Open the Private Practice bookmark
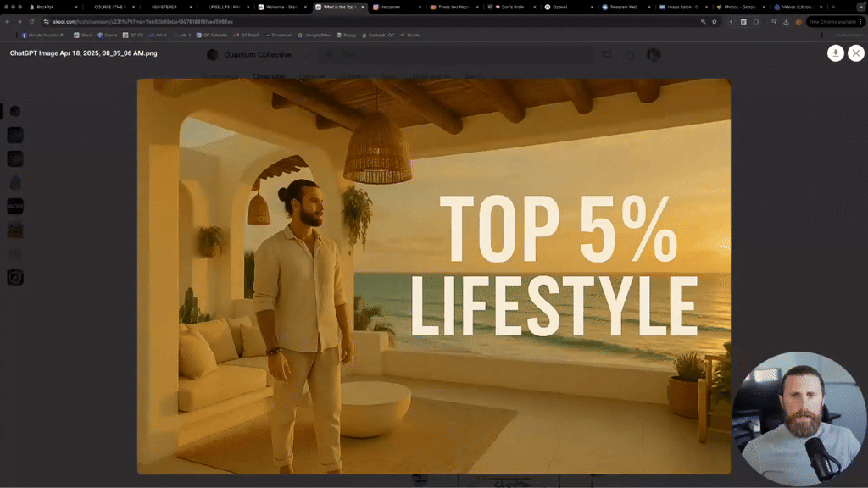 click(44, 35)
